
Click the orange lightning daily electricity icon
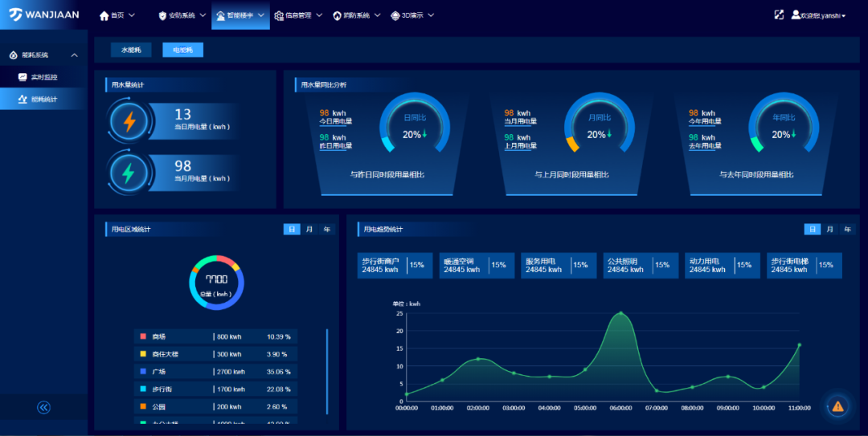[129, 121]
